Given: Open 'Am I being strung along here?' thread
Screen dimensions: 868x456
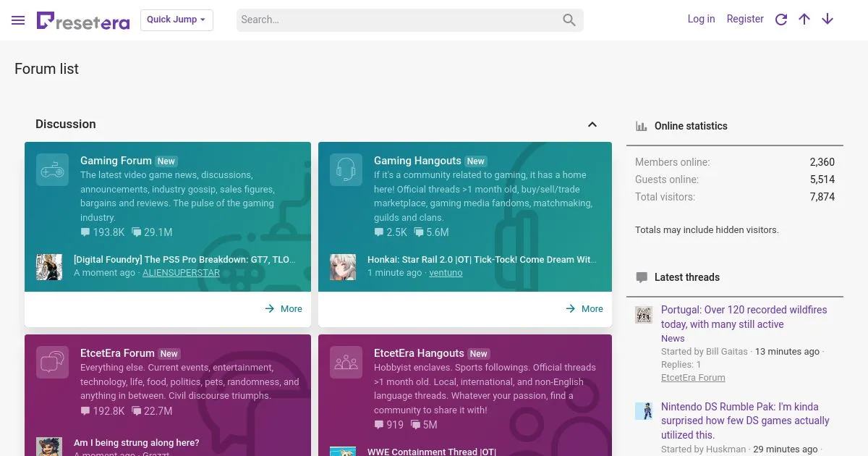Looking at the screenshot, I should click(x=136, y=442).
